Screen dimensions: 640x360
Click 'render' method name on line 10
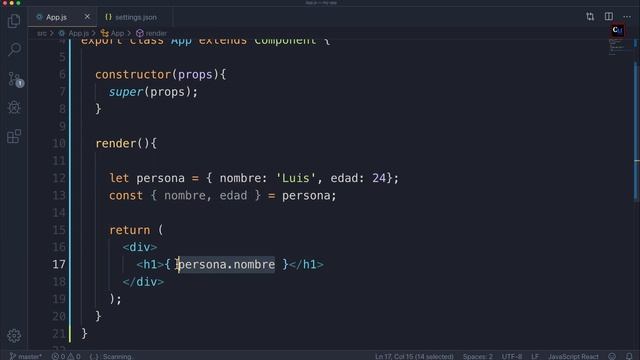click(116, 143)
